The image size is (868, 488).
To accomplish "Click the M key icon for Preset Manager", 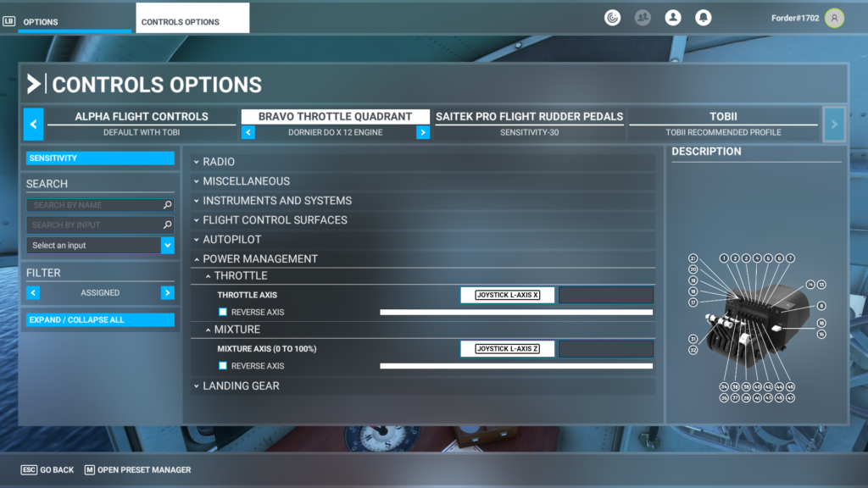I will pyautogui.click(x=89, y=469).
